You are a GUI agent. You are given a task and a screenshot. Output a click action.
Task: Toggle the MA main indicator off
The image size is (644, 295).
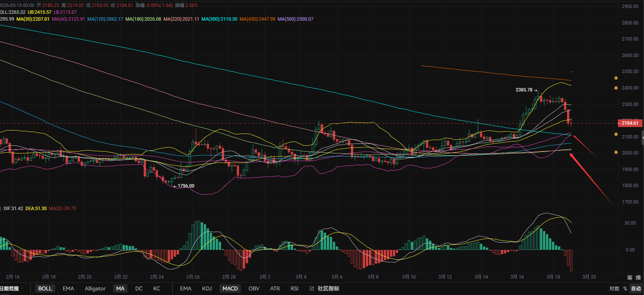click(120, 288)
